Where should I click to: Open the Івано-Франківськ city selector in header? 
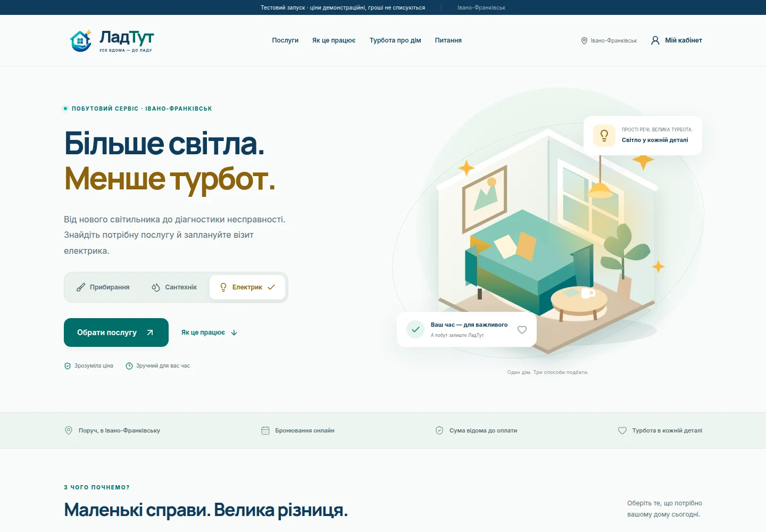click(609, 40)
